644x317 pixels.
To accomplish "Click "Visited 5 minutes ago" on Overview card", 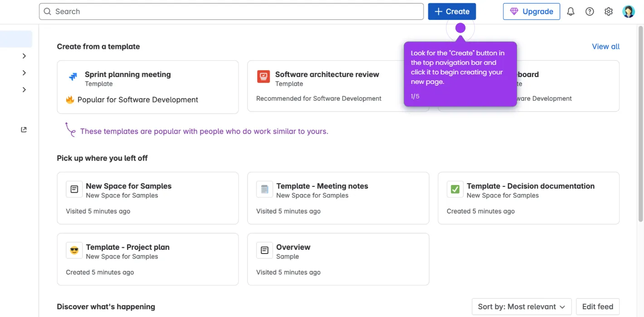I will click(x=288, y=273).
